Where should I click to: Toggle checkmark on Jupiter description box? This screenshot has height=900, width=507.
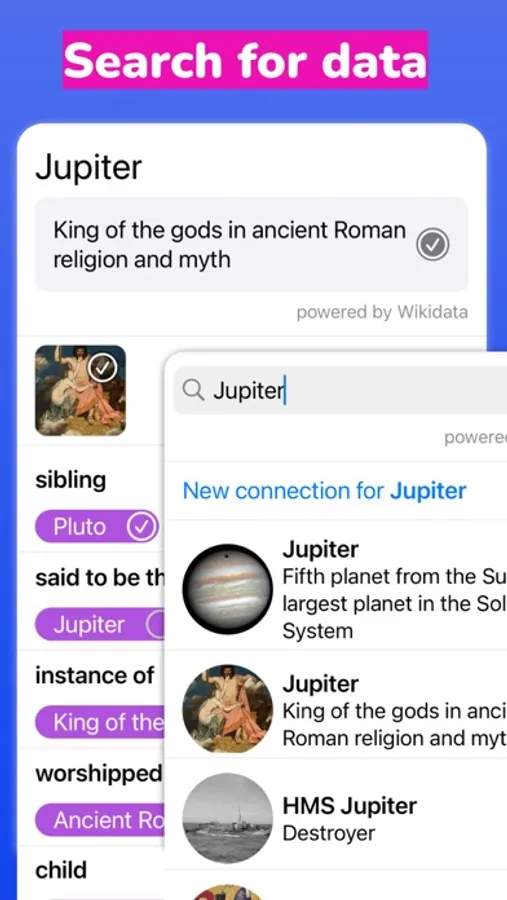(x=432, y=245)
